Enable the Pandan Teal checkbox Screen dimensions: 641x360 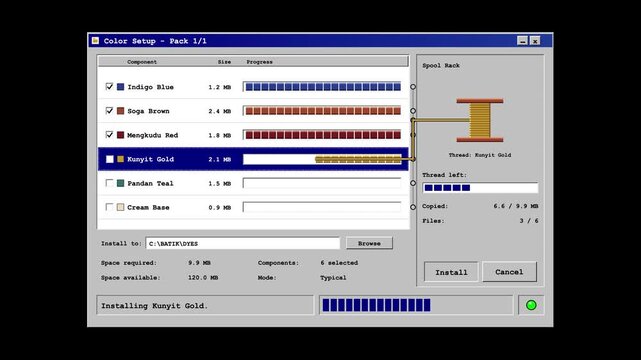click(109, 183)
